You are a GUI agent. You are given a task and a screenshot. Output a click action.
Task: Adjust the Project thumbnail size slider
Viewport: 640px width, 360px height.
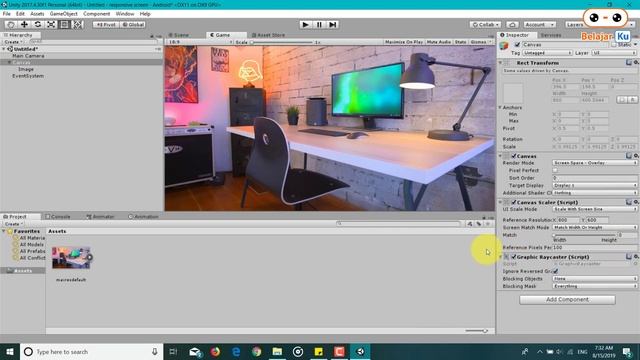pyautogui.click(x=476, y=331)
